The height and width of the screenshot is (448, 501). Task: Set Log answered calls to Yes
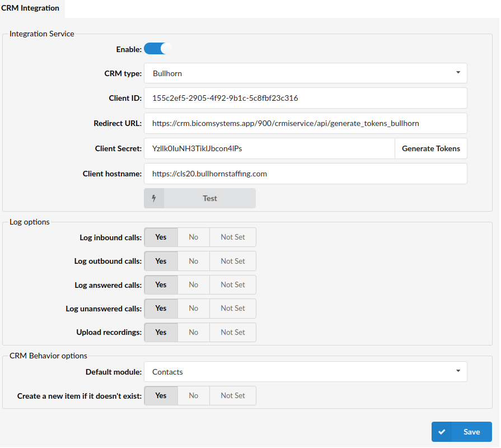(x=161, y=284)
